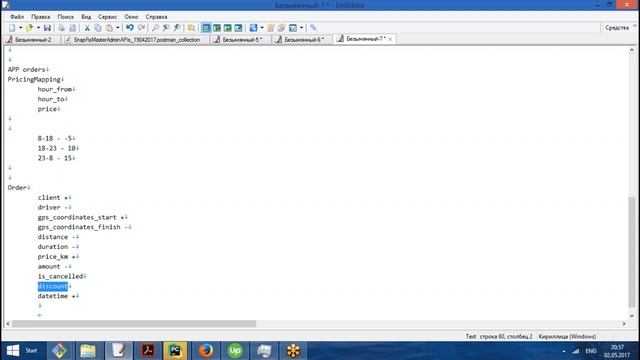Toggle the second wrap mode icon

pyautogui.click(x=217, y=28)
